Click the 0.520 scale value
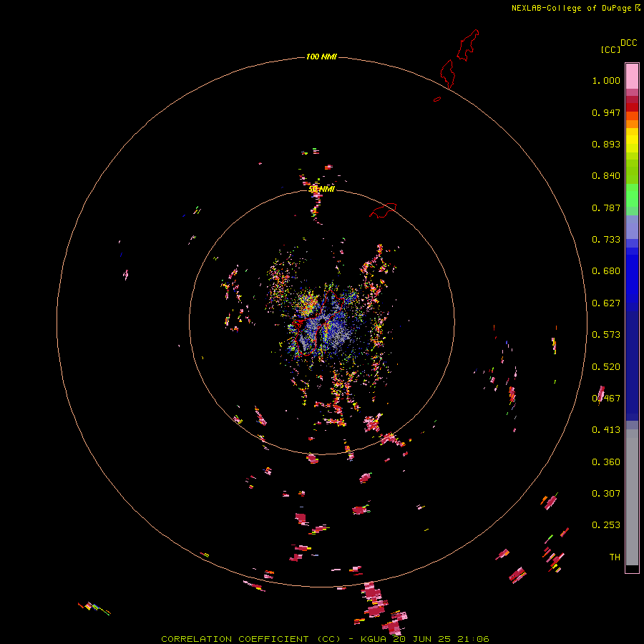The width and height of the screenshot is (644, 644). [x=606, y=367]
